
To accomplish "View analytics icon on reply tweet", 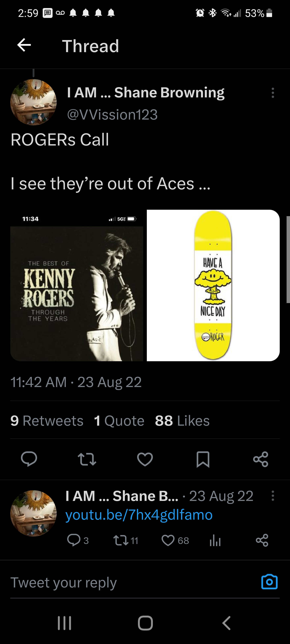I will point(215,540).
